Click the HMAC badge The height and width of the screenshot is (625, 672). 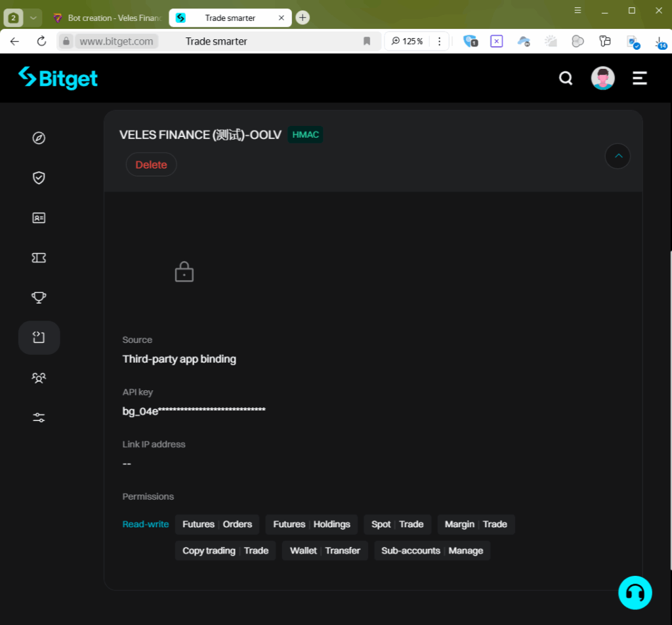[x=306, y=134]
